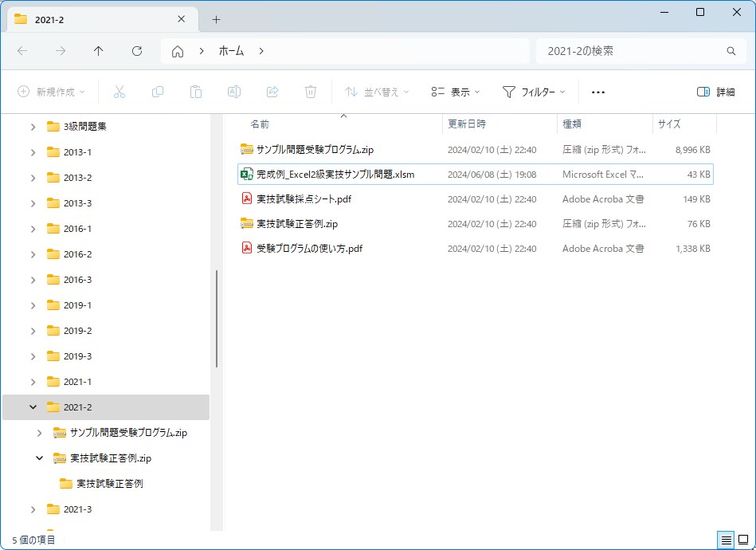Toggle the 詳細 details pane
Viewport: 756px width, 550px height.
tap(715, 92)
